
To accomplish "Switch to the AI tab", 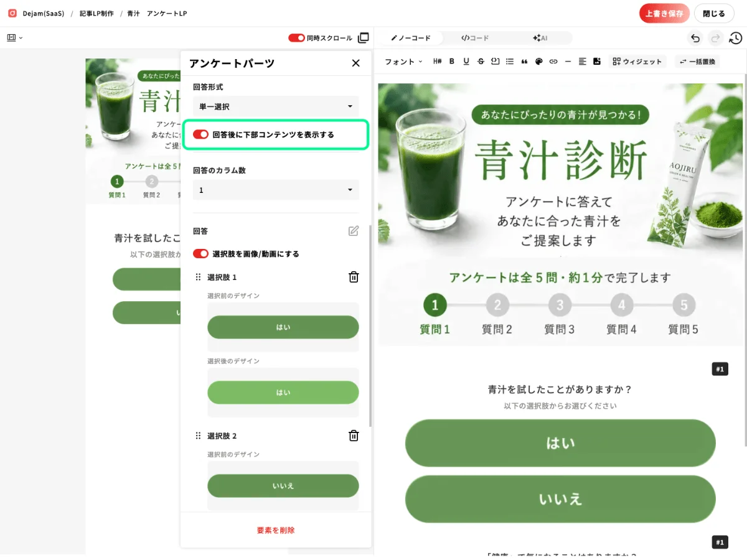I will tap(540, 38).
